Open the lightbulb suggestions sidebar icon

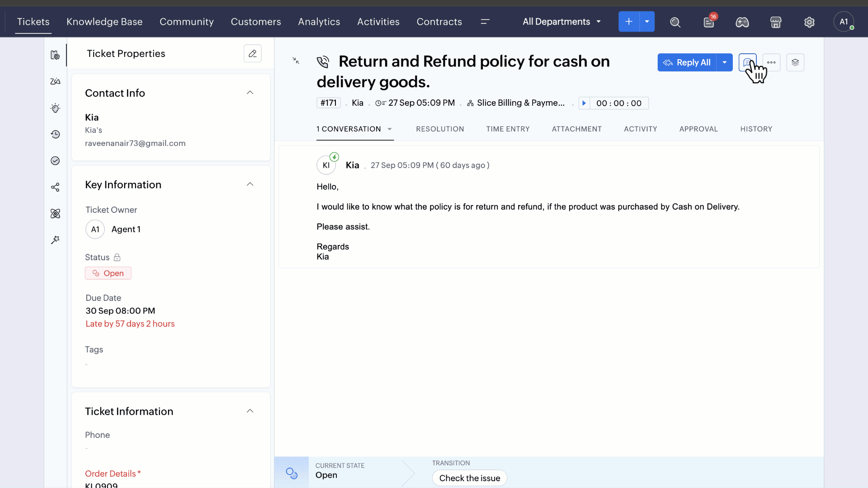pos(55,108)
